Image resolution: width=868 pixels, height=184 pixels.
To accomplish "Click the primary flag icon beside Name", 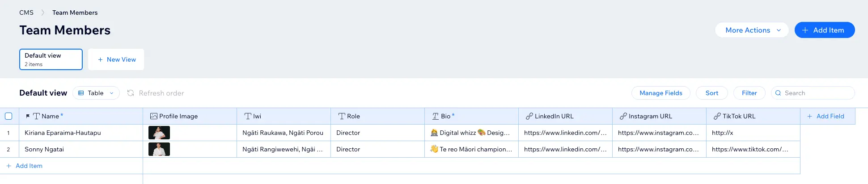I will click(x=28, y=116).
